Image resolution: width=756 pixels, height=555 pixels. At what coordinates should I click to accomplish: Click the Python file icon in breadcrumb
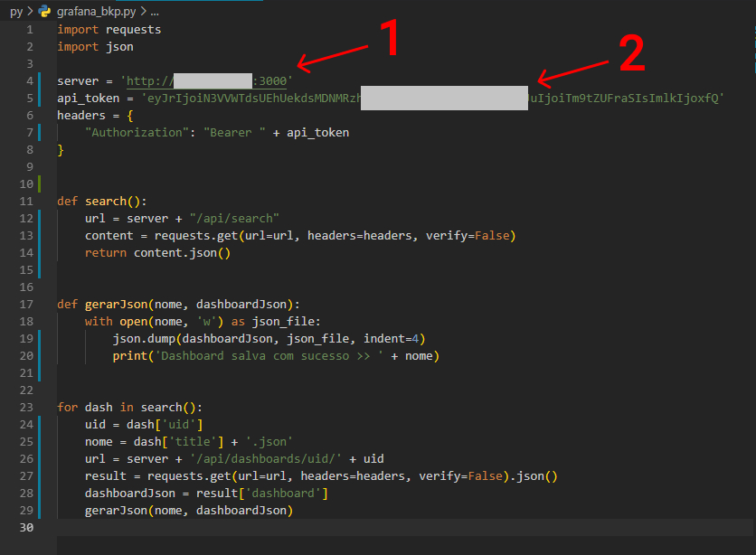(45, 11)
